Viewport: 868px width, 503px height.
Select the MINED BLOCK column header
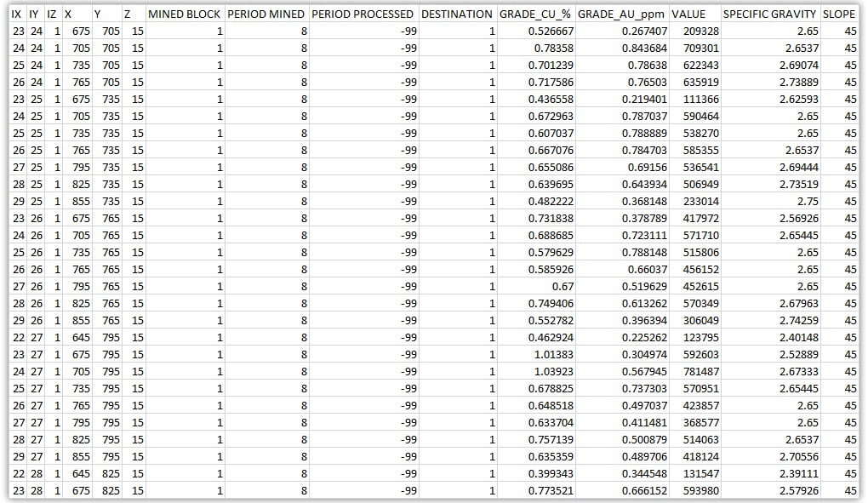185,14
